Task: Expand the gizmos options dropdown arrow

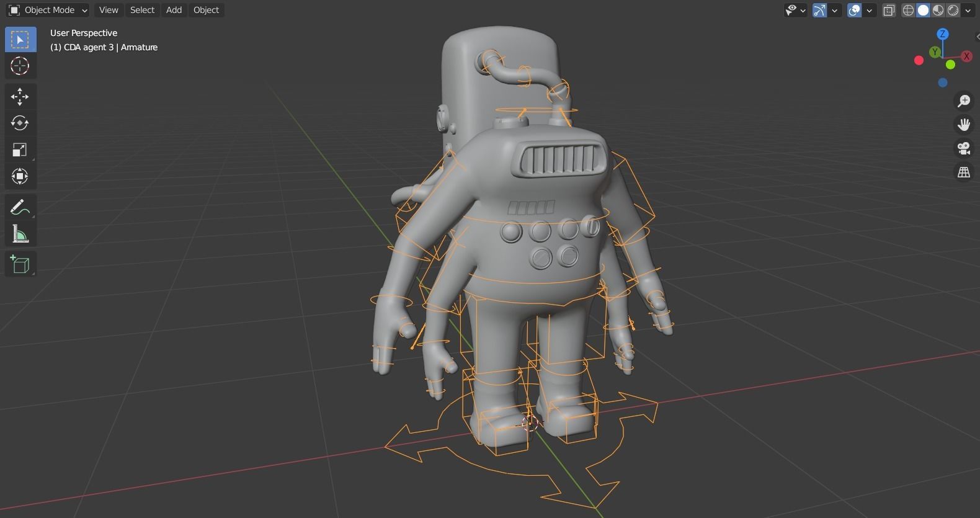Action: click(834, 10)
